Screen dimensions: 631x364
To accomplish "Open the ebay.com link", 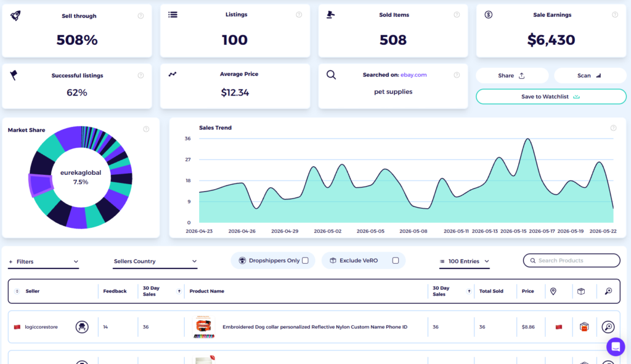I will pyautogui.click(x=413, y=75).
